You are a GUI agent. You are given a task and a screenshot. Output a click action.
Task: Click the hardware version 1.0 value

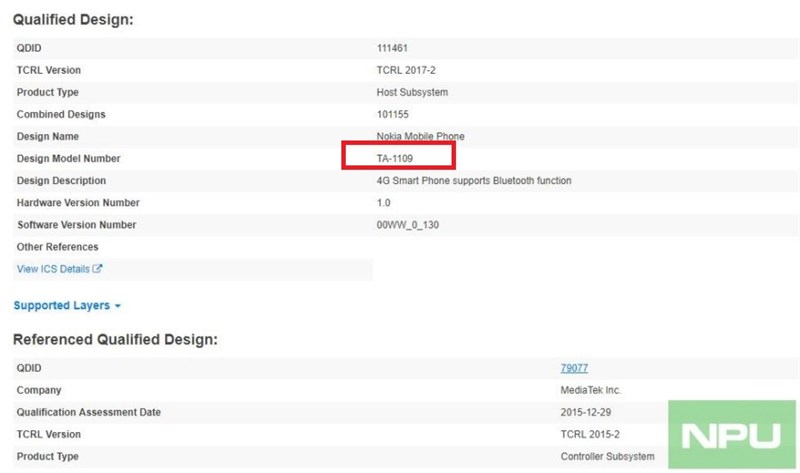[x=384, y=202]
